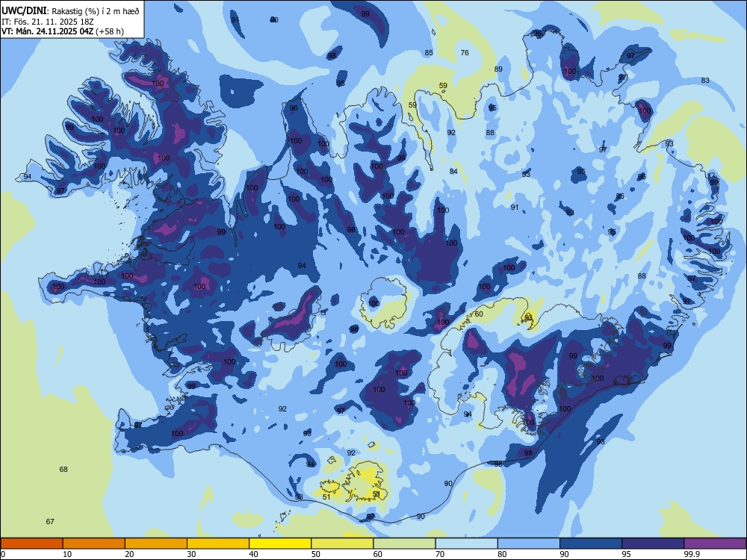
Task: Click the pale yellow 50–60 legend band
Action: point(343,544)
